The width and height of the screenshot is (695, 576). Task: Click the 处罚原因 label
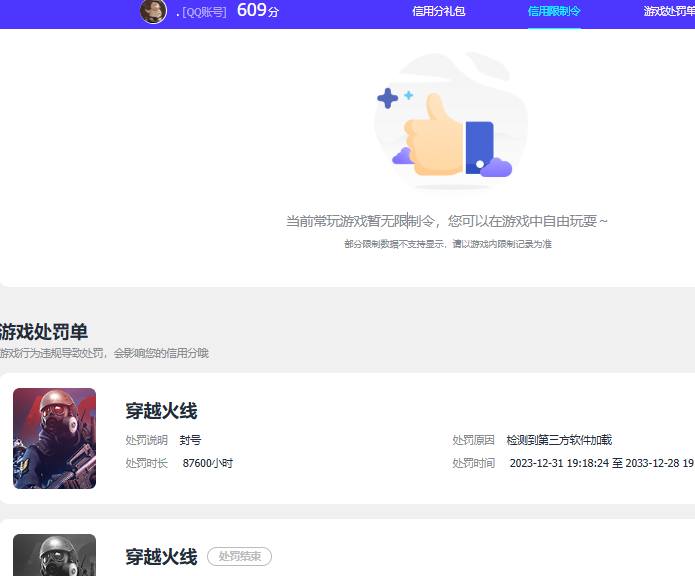[473, 440]
